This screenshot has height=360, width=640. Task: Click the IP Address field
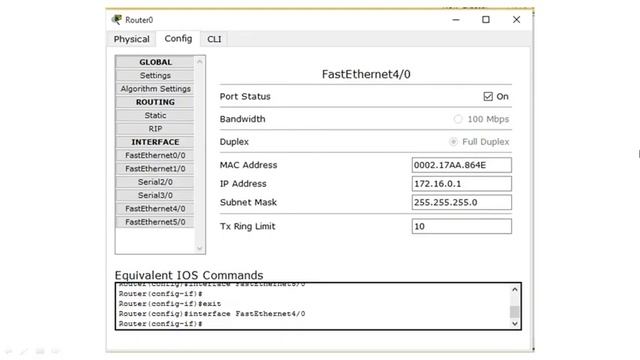pyautogui.click(x=461, y=184)
